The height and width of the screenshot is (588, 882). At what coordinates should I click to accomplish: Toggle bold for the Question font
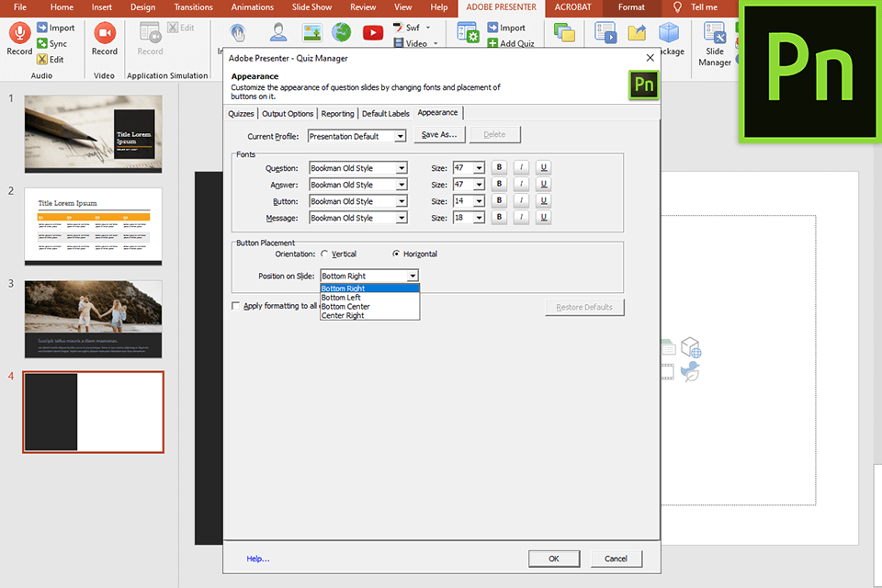pyautogui.click(x=499, y=168)
